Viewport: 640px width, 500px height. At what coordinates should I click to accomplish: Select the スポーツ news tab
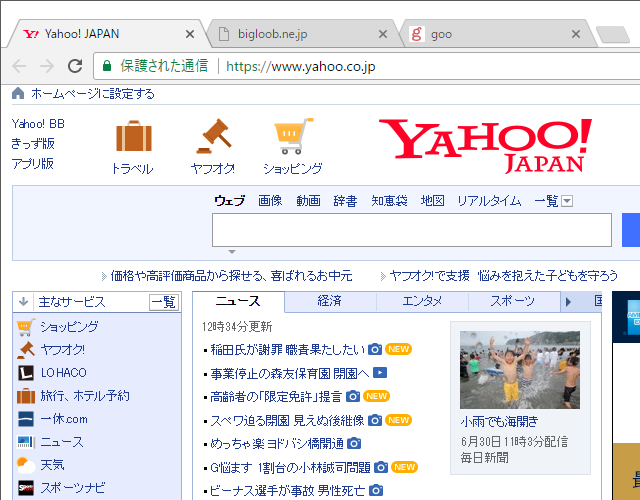513,302
